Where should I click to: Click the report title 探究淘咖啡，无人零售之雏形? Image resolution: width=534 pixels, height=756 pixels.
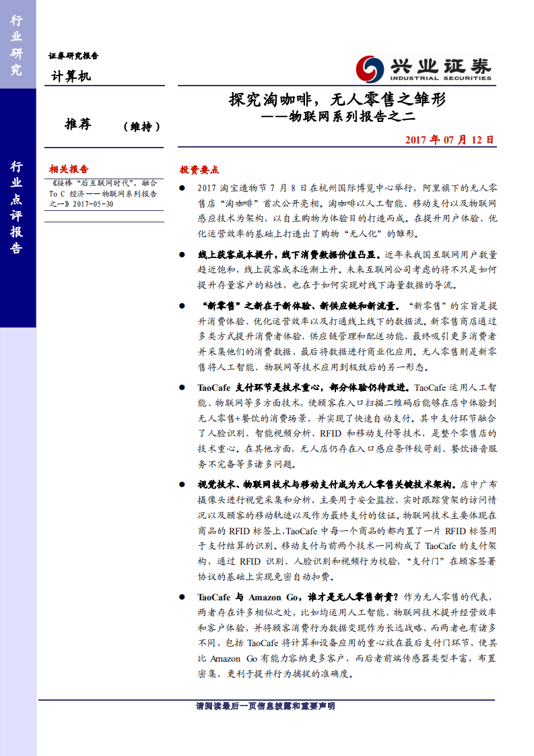[337, 99]
